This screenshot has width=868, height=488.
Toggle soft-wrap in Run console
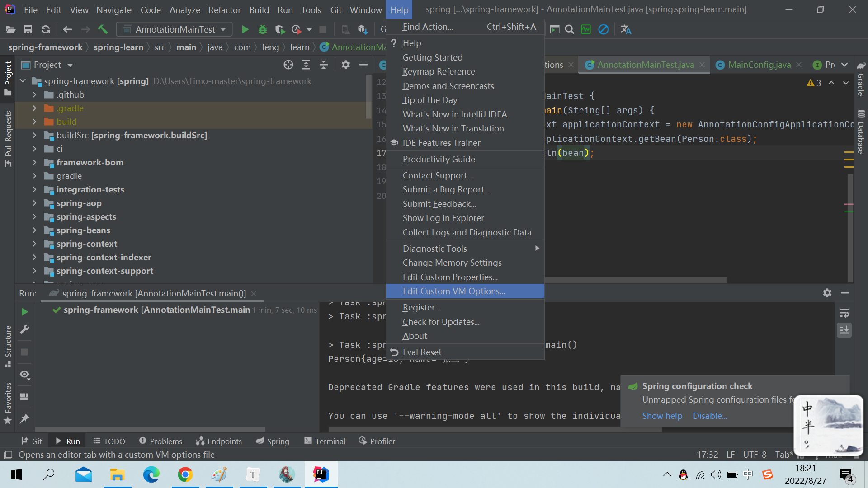844,313
